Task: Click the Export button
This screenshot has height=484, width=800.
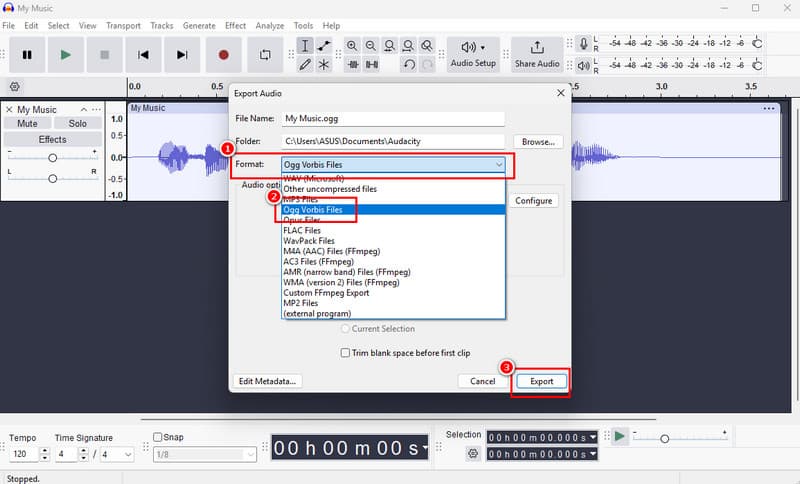Action: point(541,381)
